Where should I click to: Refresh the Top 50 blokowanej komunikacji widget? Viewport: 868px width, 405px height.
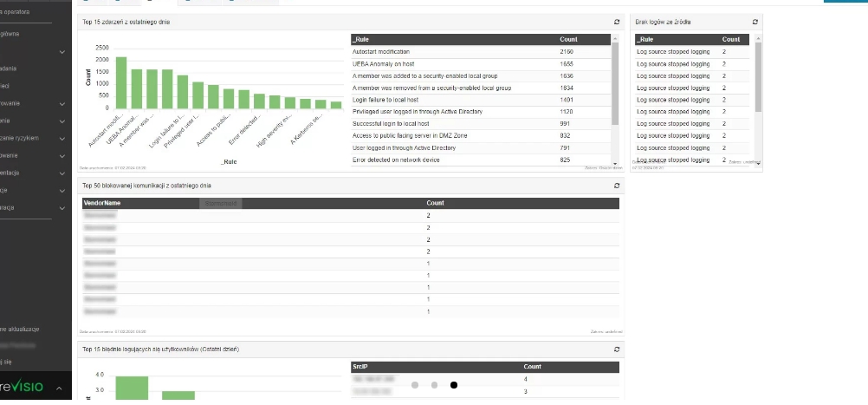coord(616,186)
